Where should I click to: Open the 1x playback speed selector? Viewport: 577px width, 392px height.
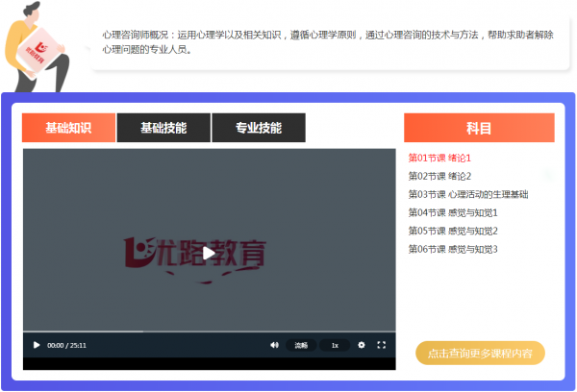335,345
